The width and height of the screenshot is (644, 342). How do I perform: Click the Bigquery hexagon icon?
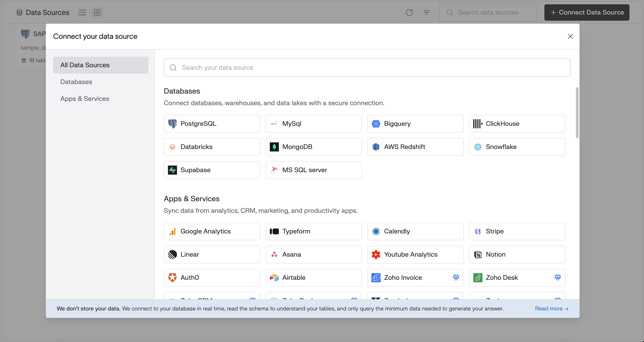(x=376, y=124)
